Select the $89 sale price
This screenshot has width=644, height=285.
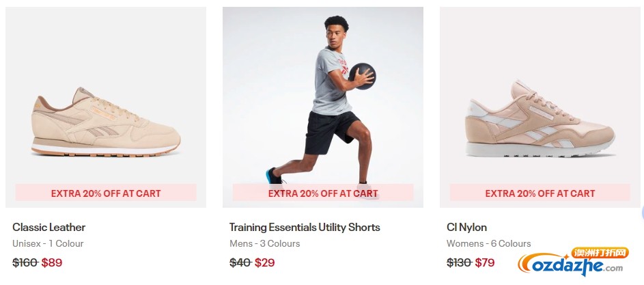click(52, 262)
